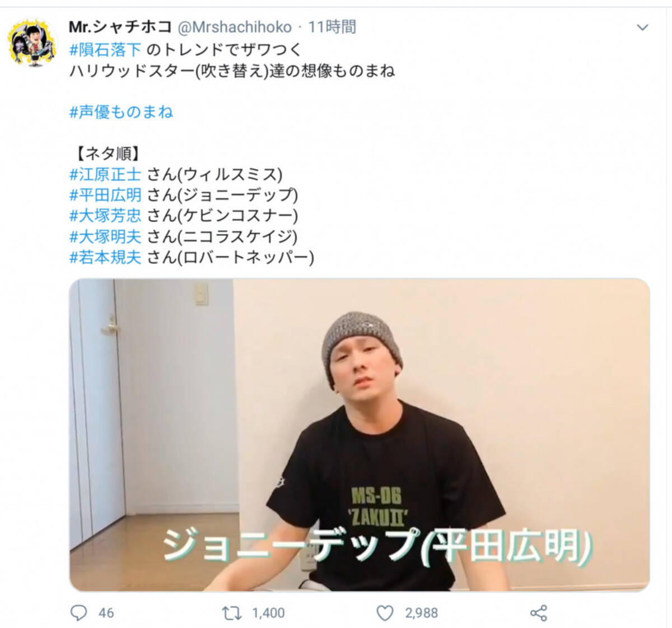Screen dimensions: 672x628
Task: View the 2,988 likes count
Action: click(x=422, y=613)
